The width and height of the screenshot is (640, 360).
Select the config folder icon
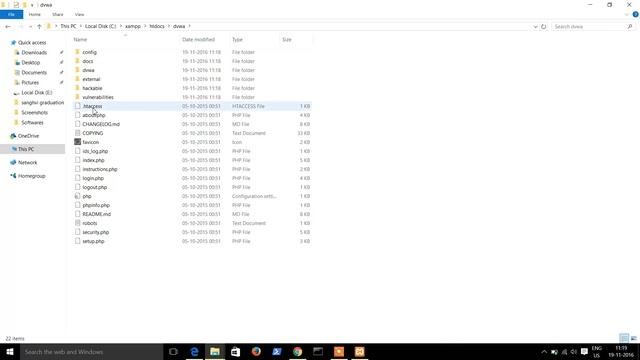[x=77, y=52]
